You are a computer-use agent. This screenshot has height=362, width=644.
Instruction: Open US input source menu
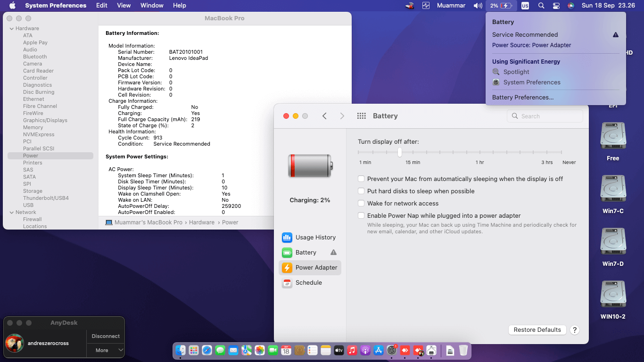pos(525,6)
